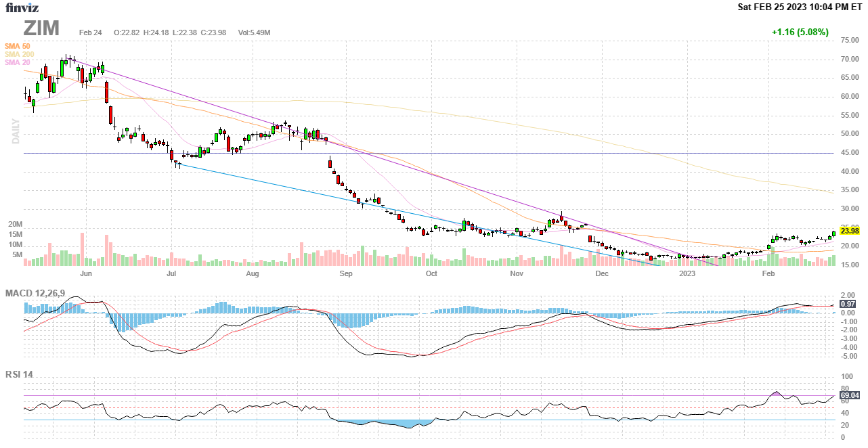Select the SMA 50 legend label
The height and width of the screenshot is (448, 868).
point(17,46)
